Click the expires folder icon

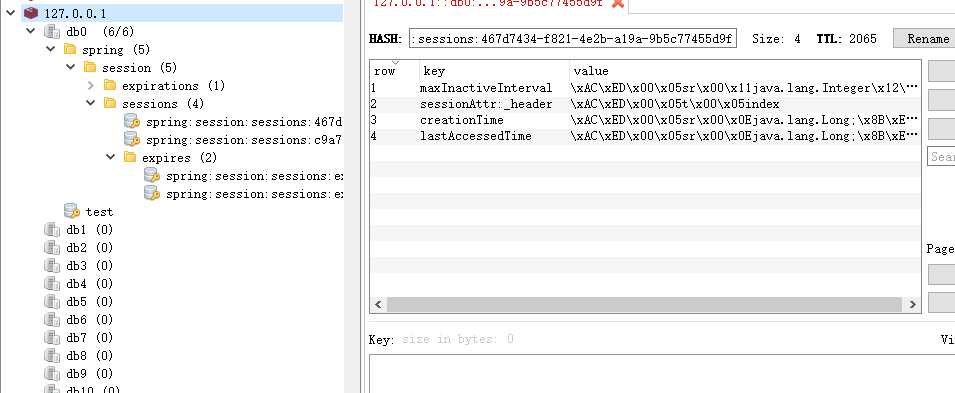tap(130, 157)
